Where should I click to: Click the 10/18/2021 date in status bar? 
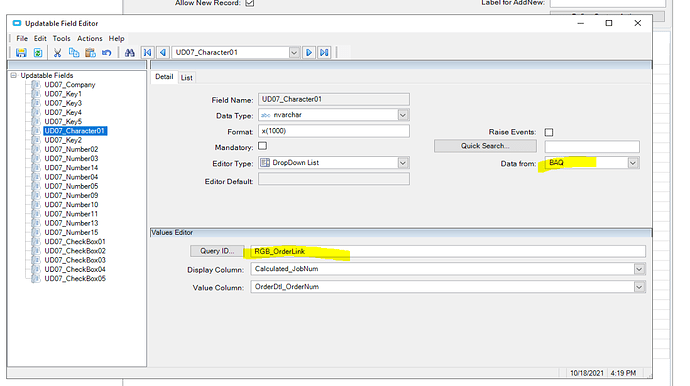point(587,373)
